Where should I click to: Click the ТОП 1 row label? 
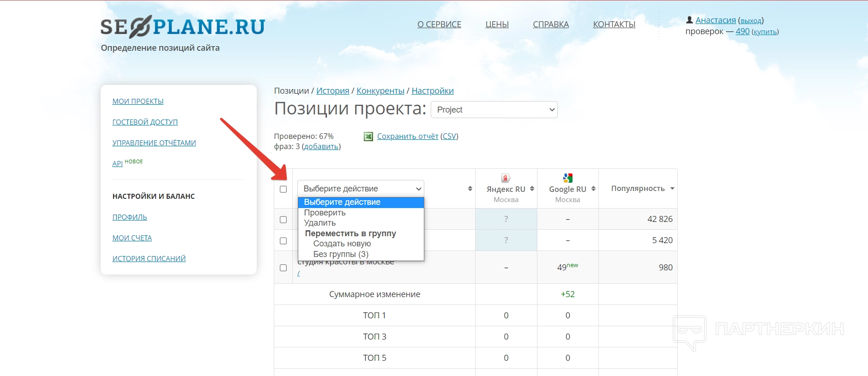click(374, 316)
